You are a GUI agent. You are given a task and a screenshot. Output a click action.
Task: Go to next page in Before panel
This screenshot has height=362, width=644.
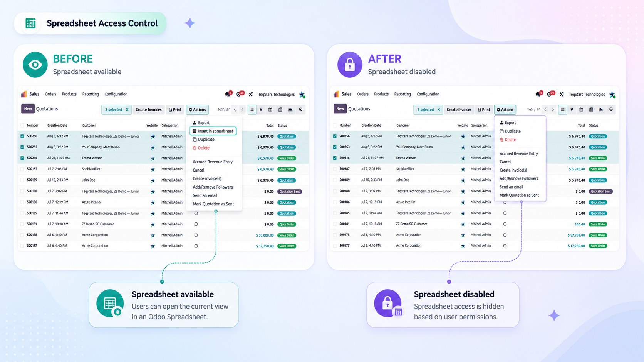click(242, 110)
